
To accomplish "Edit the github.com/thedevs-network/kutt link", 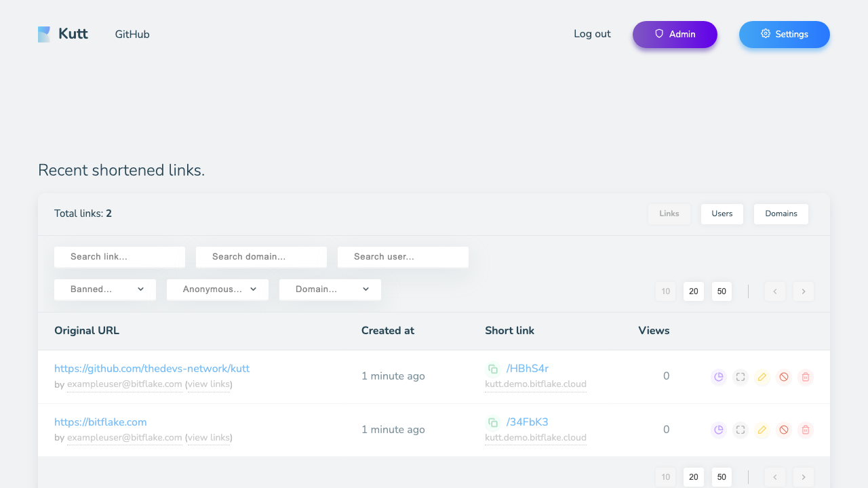I will (x=762, y=377).
